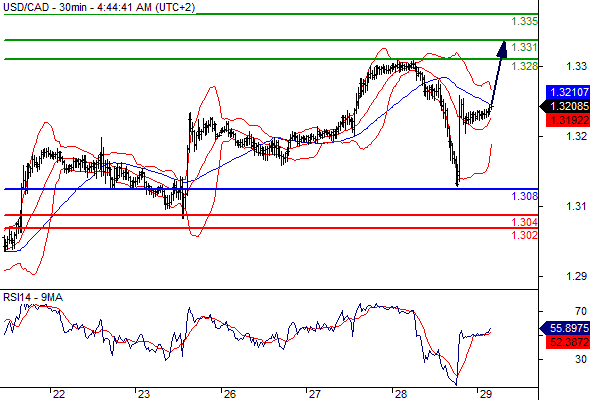Click date marker 26 on time axis
This screenshot has width=590, height=400.
click(x=229, y=394)
